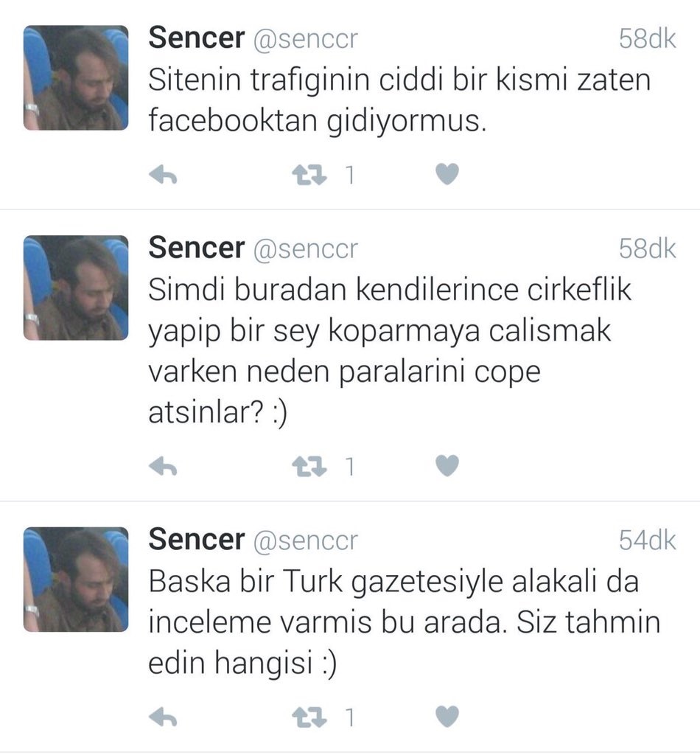Like the tweet ending with atsinlar
Screen dimensions: 700x755
pyautogui.click(x=447, y=466)
